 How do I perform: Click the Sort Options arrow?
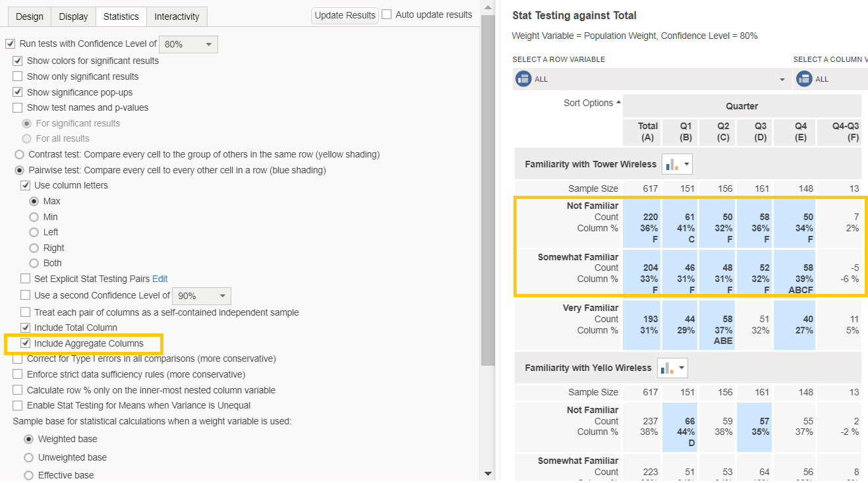pyautogui.click(x=618, y=103)
